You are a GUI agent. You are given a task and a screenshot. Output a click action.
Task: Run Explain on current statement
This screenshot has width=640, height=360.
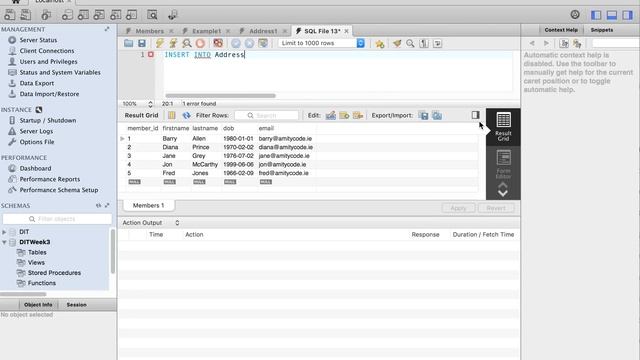tap(187, 43)
